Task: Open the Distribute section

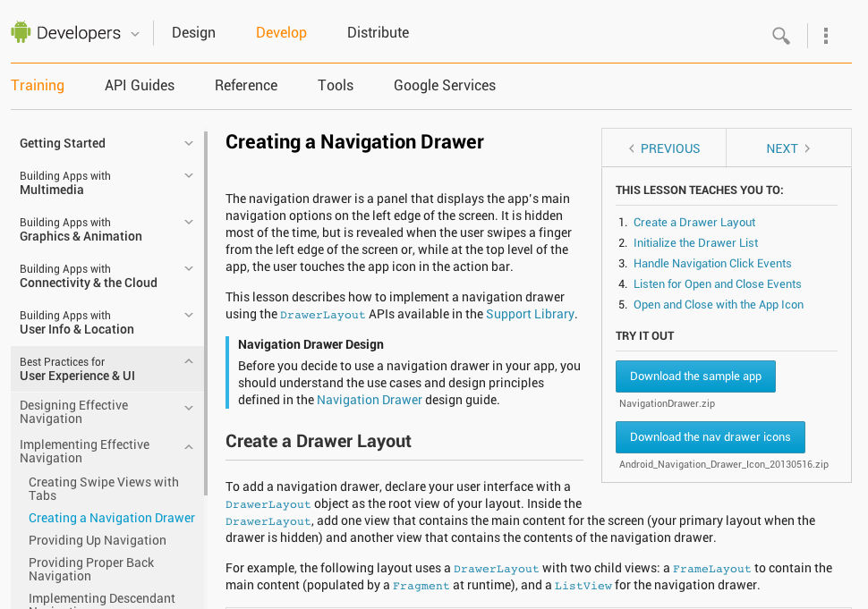Action: click(378, 32)
